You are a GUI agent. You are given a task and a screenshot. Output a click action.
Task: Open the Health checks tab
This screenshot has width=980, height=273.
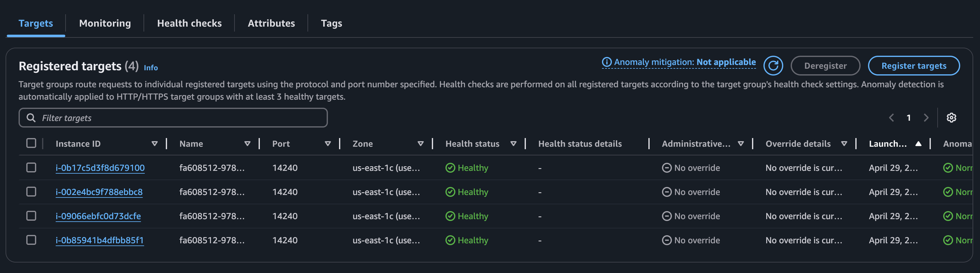pos(189,23)
